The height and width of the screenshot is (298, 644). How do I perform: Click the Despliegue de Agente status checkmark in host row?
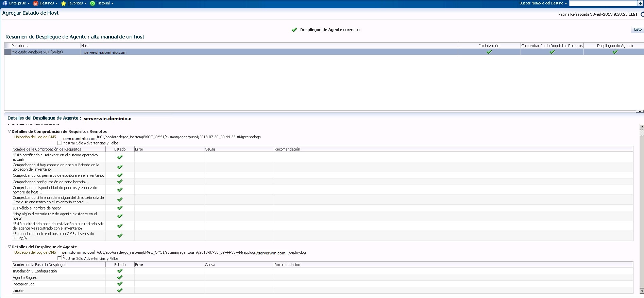click(x=615, y=52)
